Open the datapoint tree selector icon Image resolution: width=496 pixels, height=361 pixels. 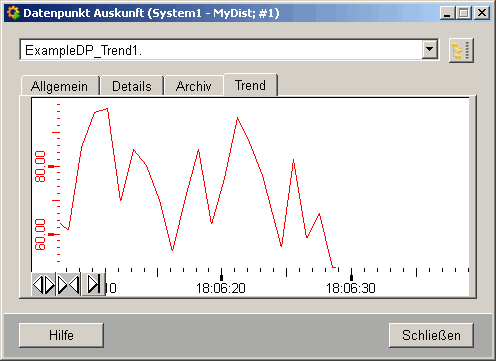(461, 50)
